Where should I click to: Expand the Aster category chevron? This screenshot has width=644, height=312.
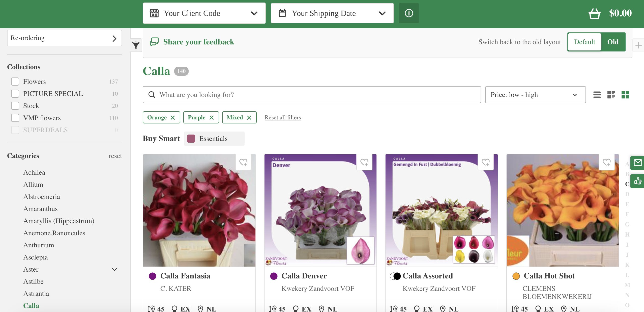tap(114, 269)
